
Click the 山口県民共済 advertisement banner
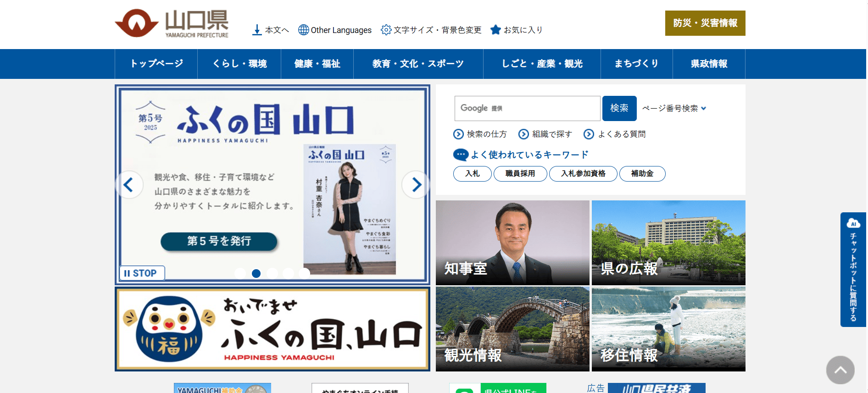tap(657, 388)
